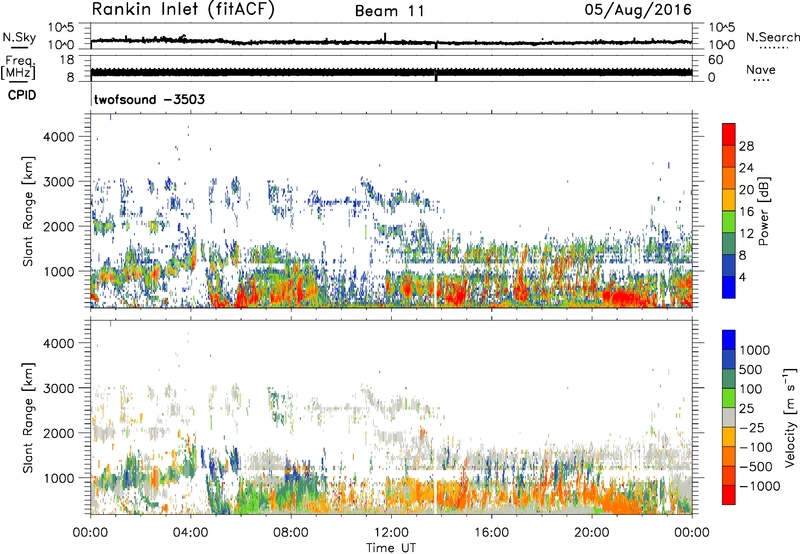Viewport: 800px width, 554px height.
Task: Click the 'Freq. [MHz]' label
Action: pos(18,67)
